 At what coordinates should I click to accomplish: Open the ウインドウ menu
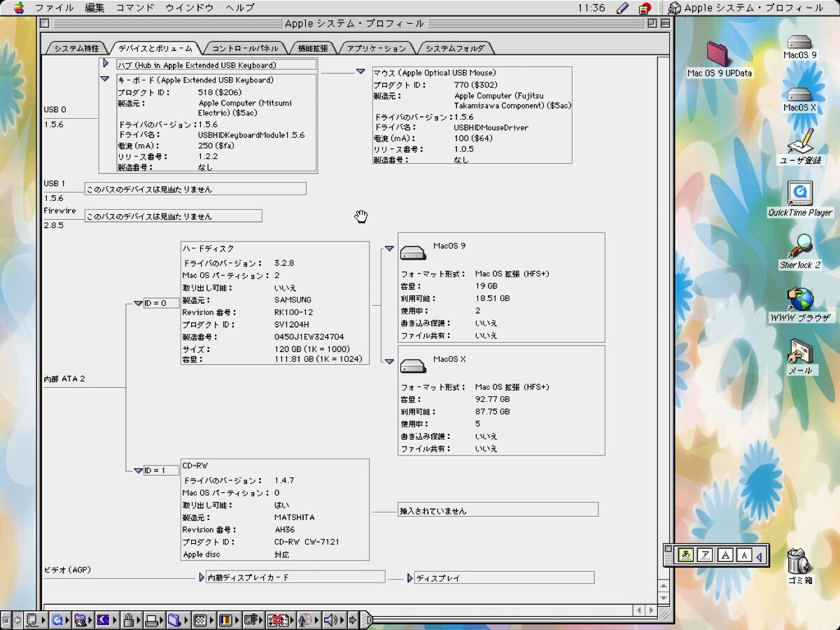pyautogui.click(x=190, y=8)
